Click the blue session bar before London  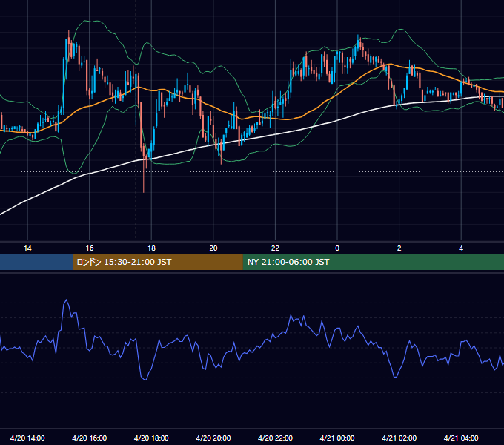pos(36,262)
